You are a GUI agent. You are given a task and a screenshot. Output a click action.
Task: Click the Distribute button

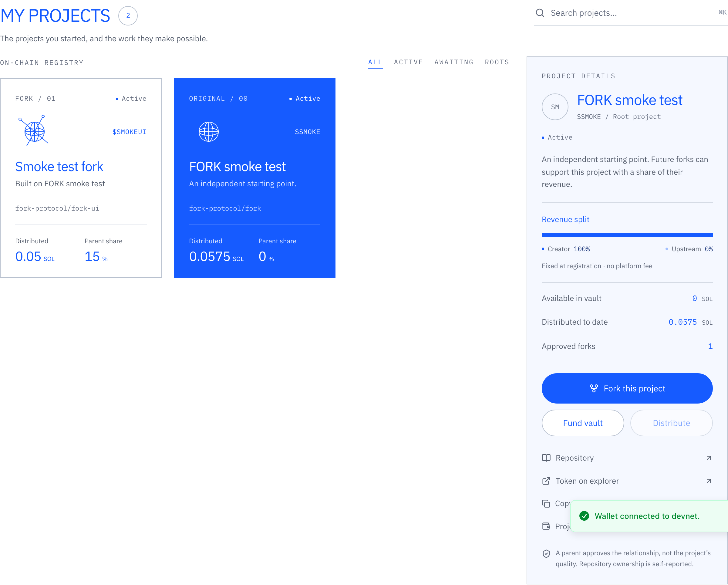pos(671,423)
